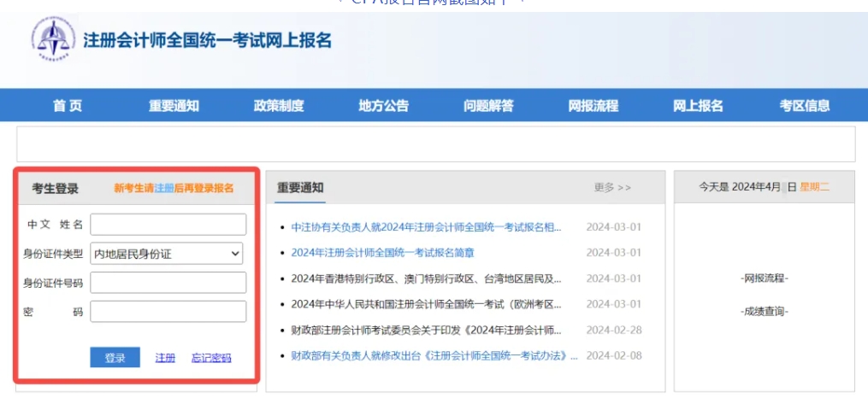This screenshot has height=410, width=868.
Task: Open the -网报流程- link in right panel
Action: tap(764, 278)
